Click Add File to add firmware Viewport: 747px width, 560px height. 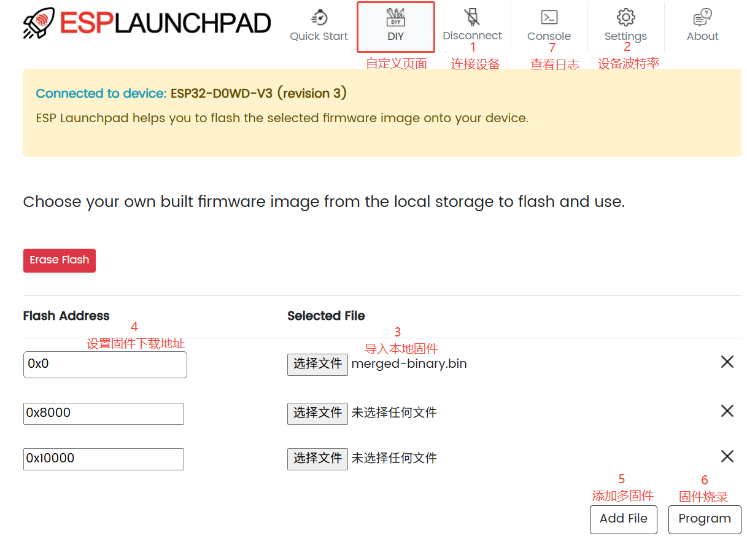point(623,519)
